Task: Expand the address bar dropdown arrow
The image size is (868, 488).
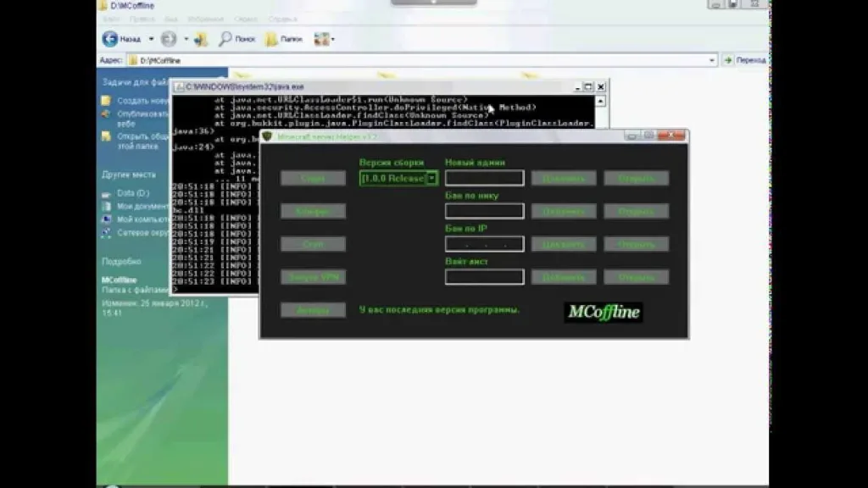Action: [712, 60]
